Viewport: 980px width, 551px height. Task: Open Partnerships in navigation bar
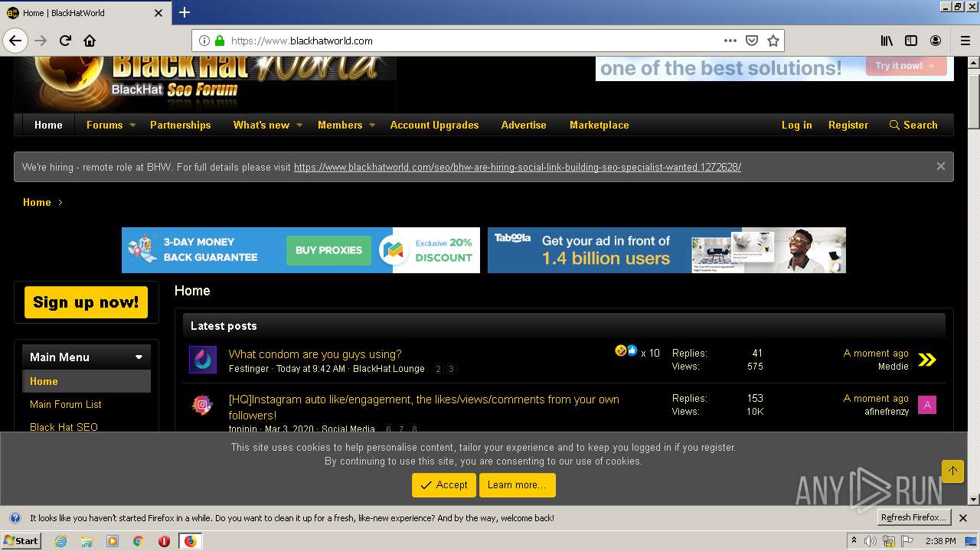tap(180, 125)
